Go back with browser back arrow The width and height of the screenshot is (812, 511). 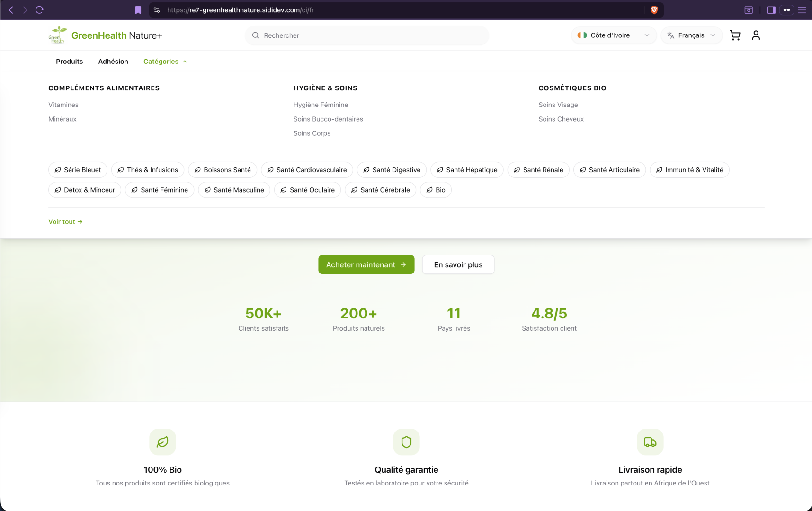pos(11,10)
